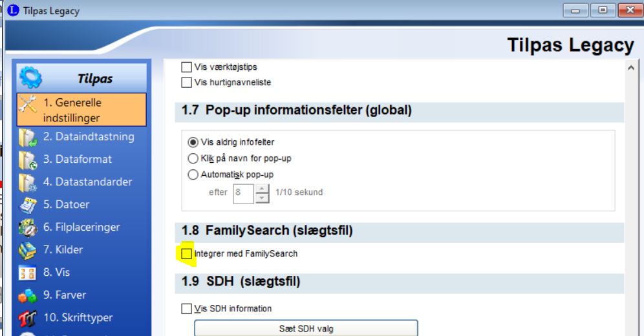Click the tools icon beside Generelle indstillinger
644x336 pixels.
pyautogui.click(x=28, y=104)
